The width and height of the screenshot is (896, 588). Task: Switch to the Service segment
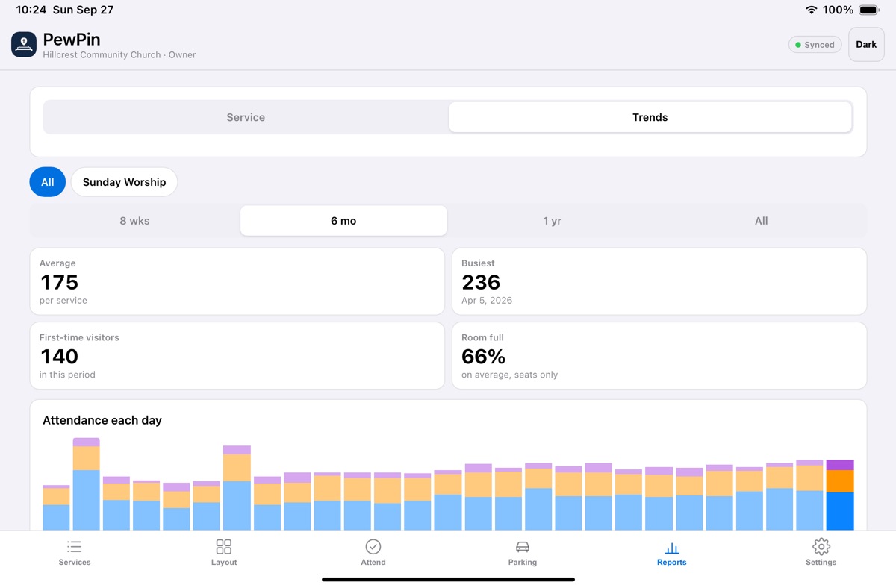(246, 117)
